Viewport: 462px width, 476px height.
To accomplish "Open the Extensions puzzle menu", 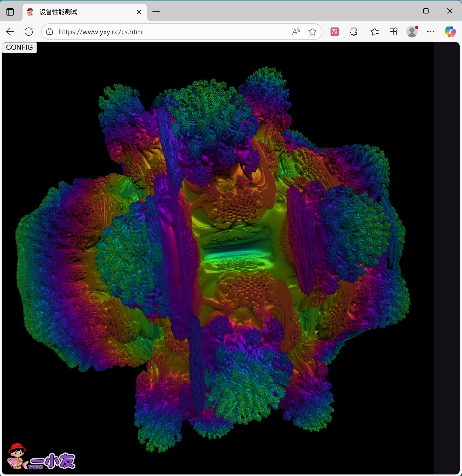I will 353,32.
